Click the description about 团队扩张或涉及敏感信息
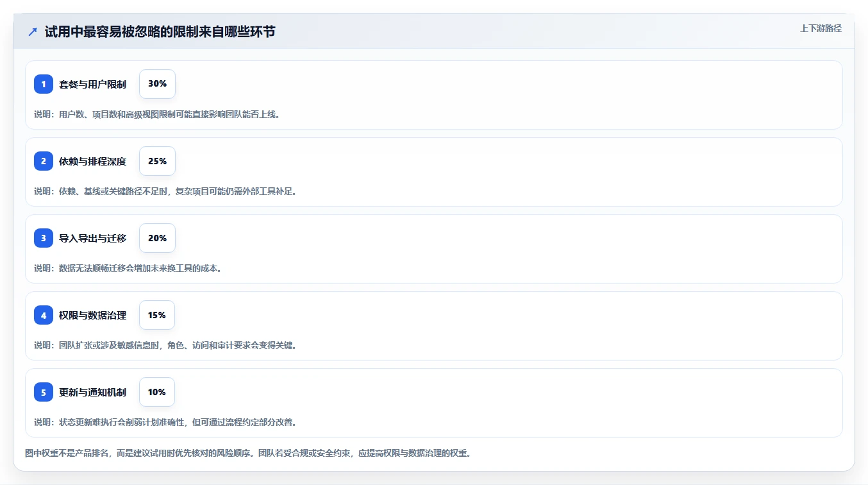This screenshot has width=868, height=485. pos(165,345)
